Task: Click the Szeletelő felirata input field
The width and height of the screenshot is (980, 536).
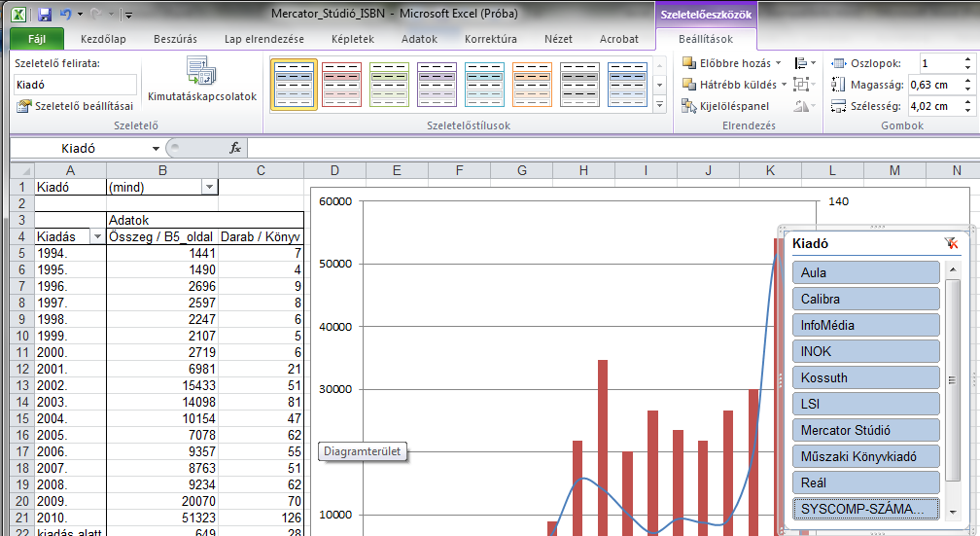Action: coord(75,85)
